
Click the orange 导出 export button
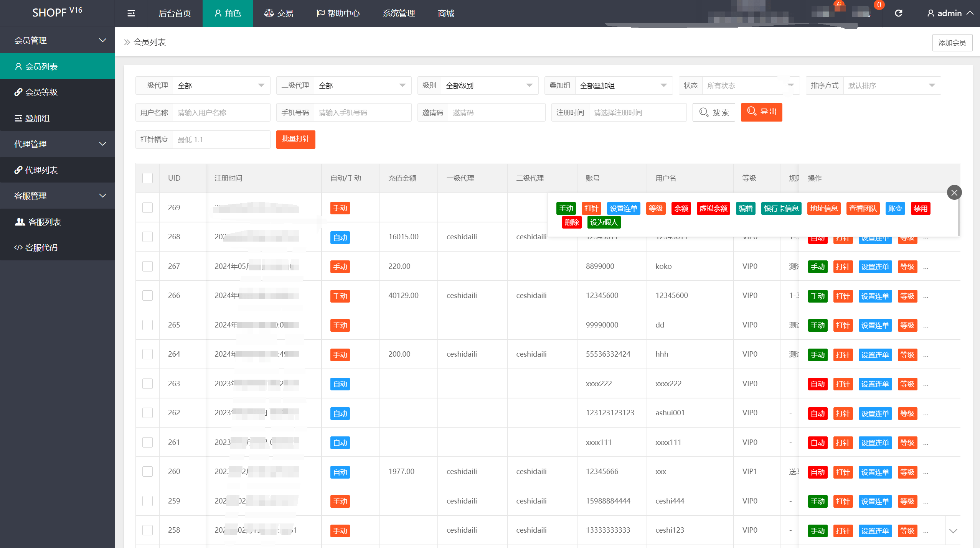761,112
